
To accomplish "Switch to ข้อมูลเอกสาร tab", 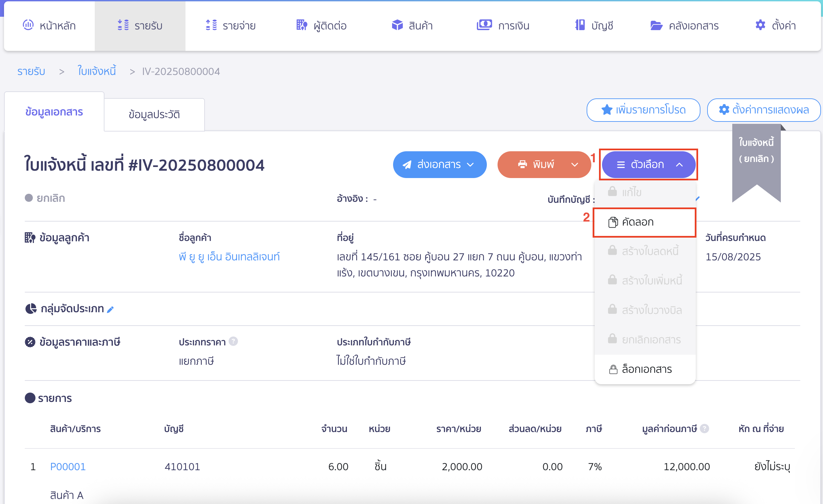I will [x=54, y=112].
